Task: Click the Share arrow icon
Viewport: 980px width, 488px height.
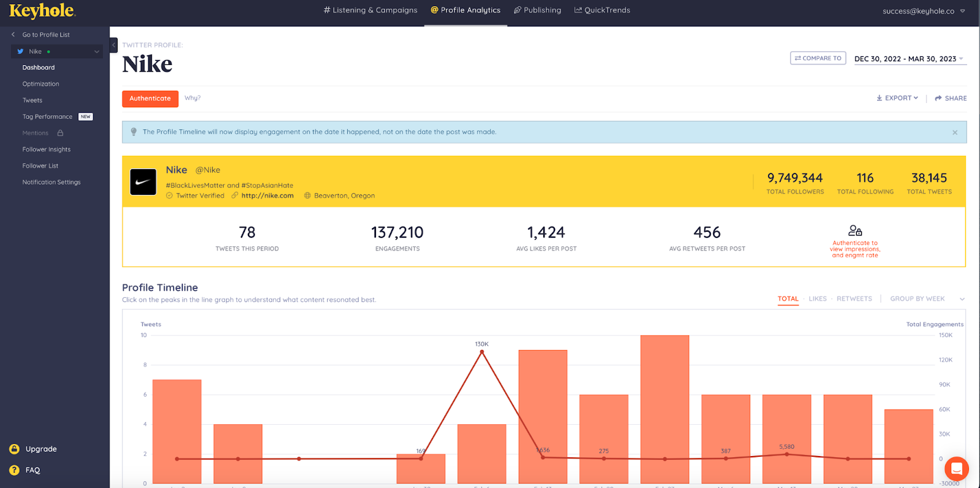Action: [938, 98]
